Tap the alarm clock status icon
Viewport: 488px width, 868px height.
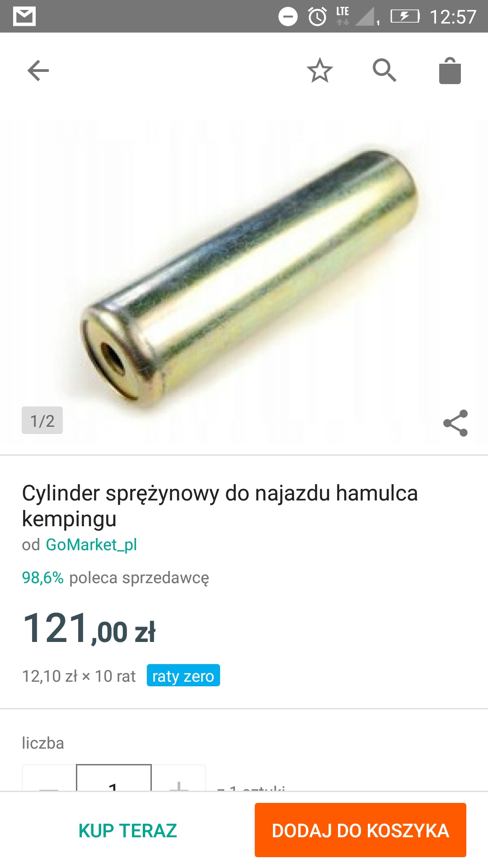point(318,17)
